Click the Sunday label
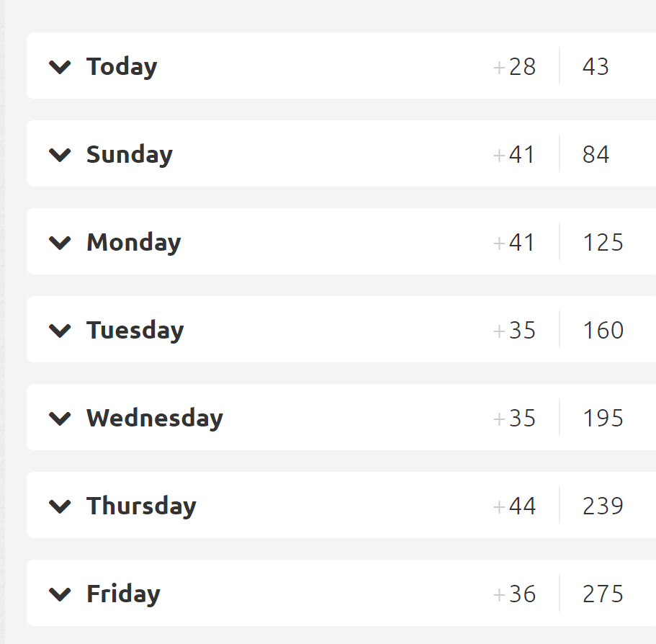The image size is (656, 644). tap(130, 156)
